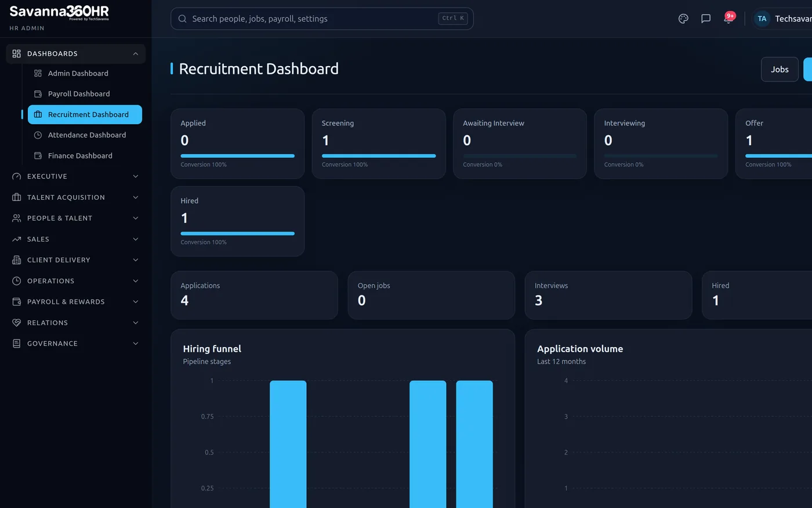
Task: Click the Interviews stat card
Action: pyautogui.click(x=608, y=295)
